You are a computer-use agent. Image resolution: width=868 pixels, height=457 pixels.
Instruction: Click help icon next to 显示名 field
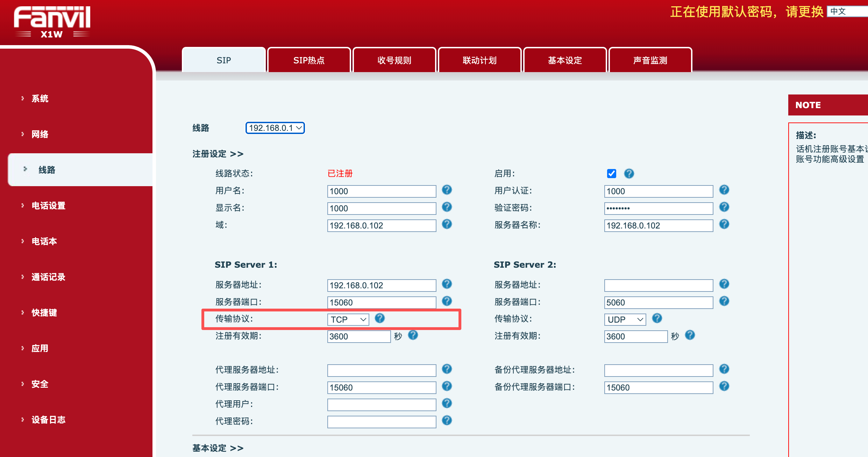pyautogui.click(x=447, y=207)
